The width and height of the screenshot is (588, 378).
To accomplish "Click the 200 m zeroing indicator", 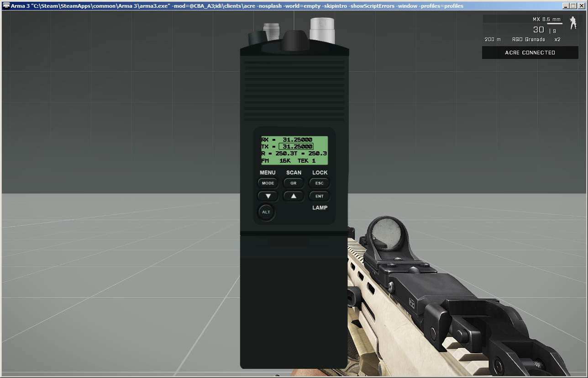I will [x=492, y=40].
